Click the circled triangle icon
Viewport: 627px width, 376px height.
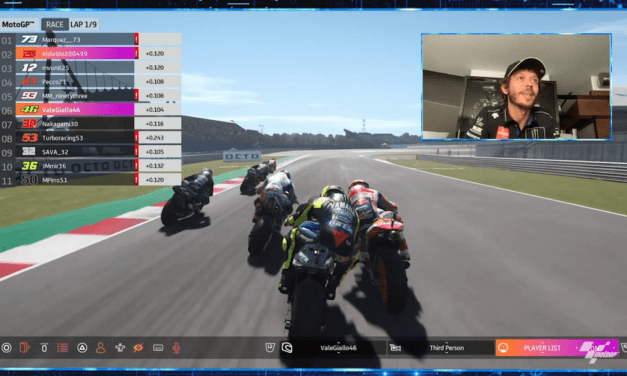pyautogui.click(x=82, y=348)
